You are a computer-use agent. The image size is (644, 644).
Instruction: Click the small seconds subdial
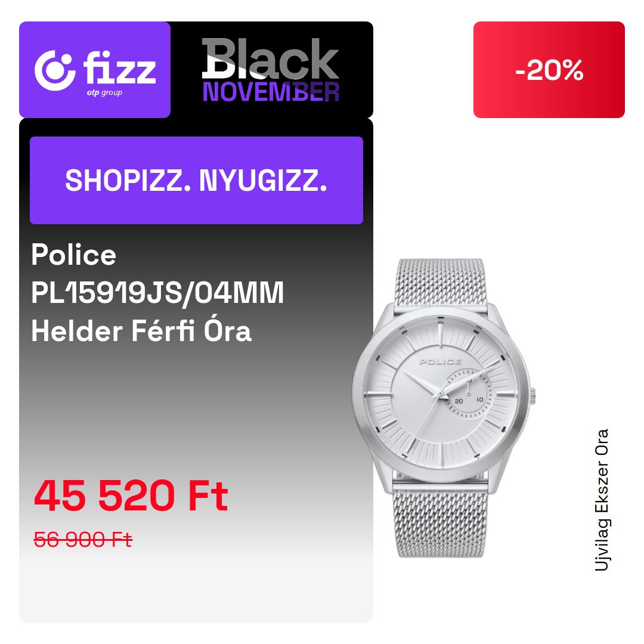coord(467,394)
